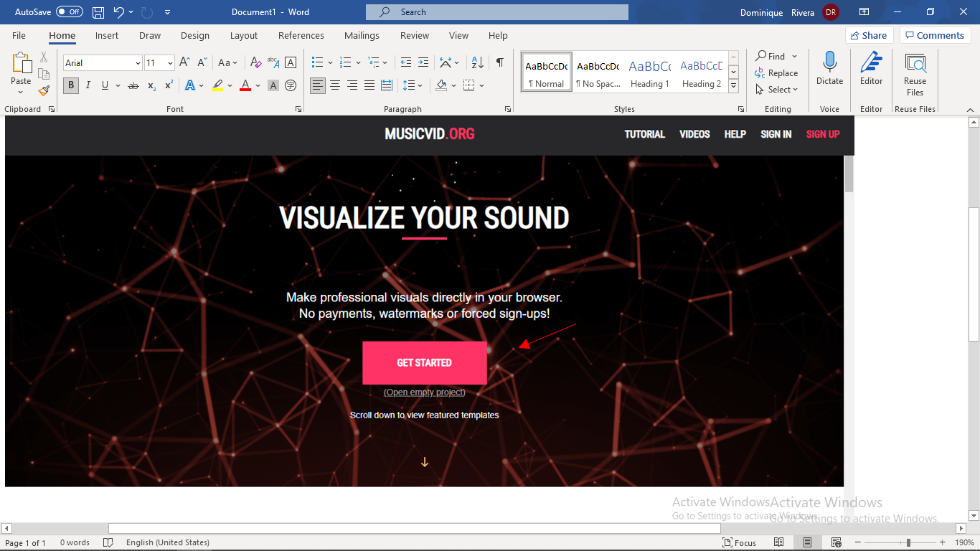Apply Superscript formatting
Screen dimensions: 980x551
pyautogui.click(x=169, y=85)
